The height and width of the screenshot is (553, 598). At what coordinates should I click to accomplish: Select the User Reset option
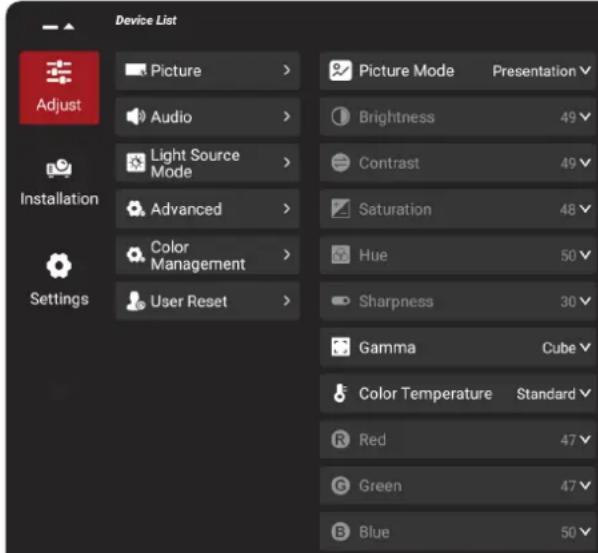[x=208, y=301]
